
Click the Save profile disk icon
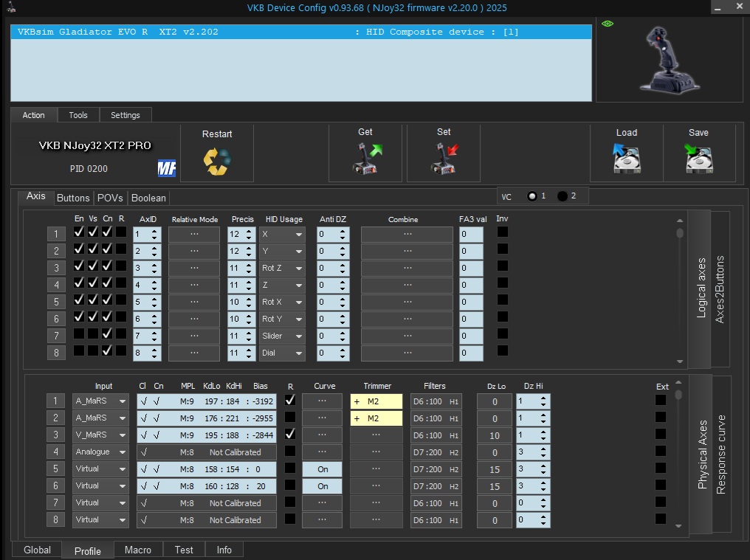click(698, 159)
